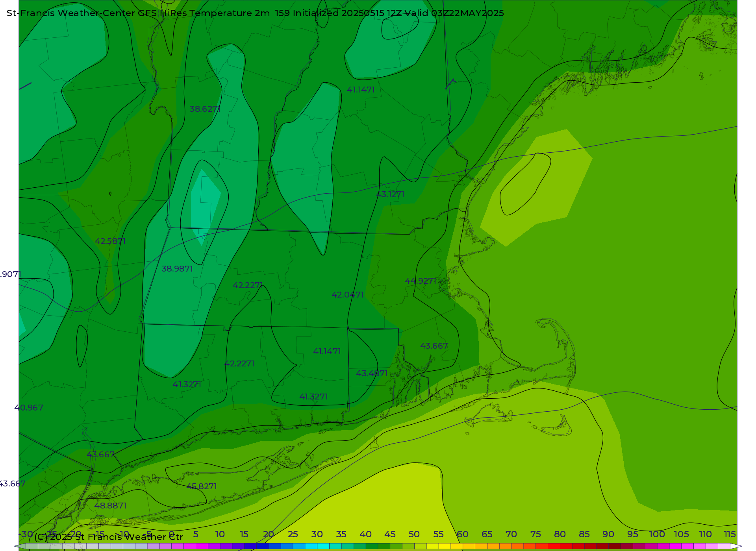Select the 45.8271 label on Long Island
This screenshot has width=756, height=551.
click(202, 486)
